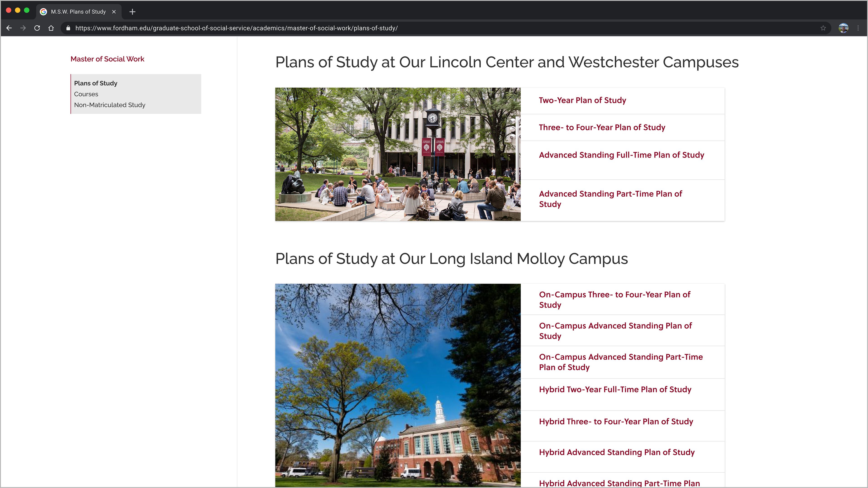Go forward with the browser forward arrow
The width and height of the screenshot is (868, 488).
(23, 28)
